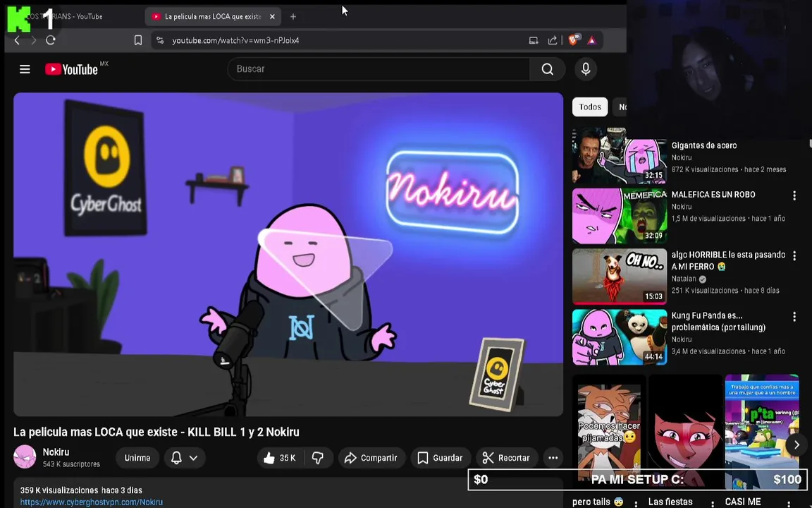Screen dimensions: 812x508
Task: Open 'algo HORRIBLE le esta pasando' title
Action: click(728, 261)
